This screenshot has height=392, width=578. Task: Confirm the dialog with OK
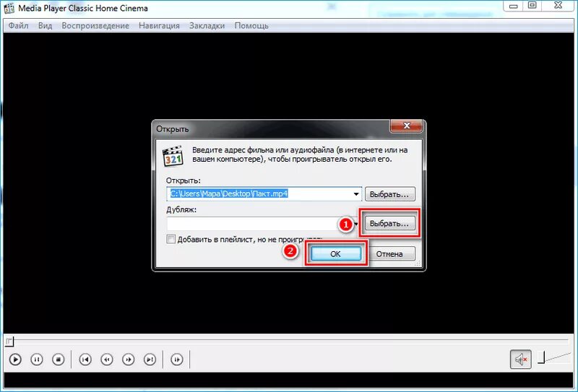click(336, 254)
